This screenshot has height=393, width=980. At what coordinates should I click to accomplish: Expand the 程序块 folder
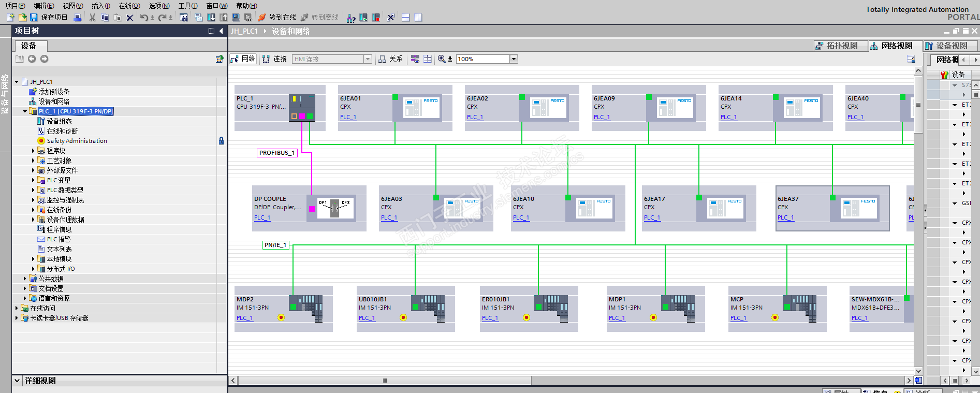tap(33, 151)
